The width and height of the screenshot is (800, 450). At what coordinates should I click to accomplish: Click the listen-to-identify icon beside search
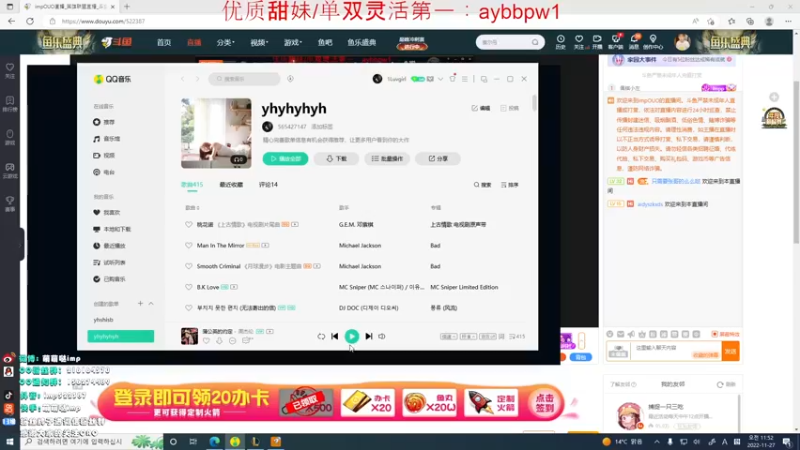290,79
